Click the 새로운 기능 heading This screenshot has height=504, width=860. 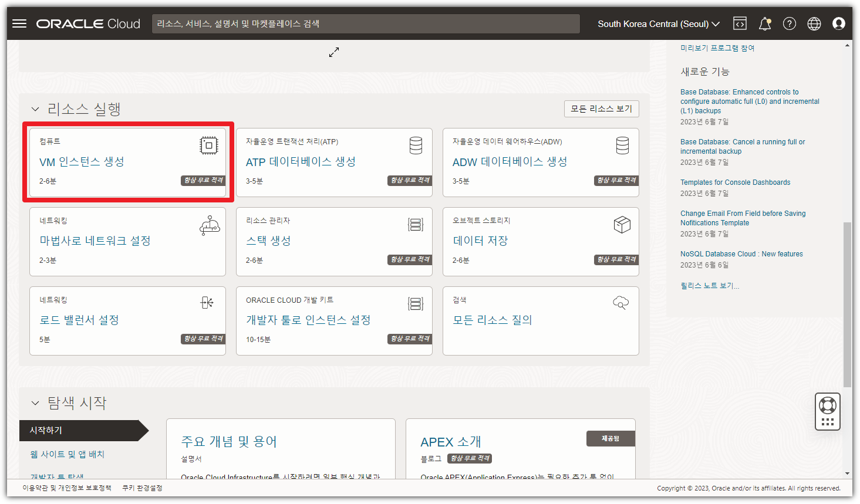pyautogui.click(x=704, y=72)
